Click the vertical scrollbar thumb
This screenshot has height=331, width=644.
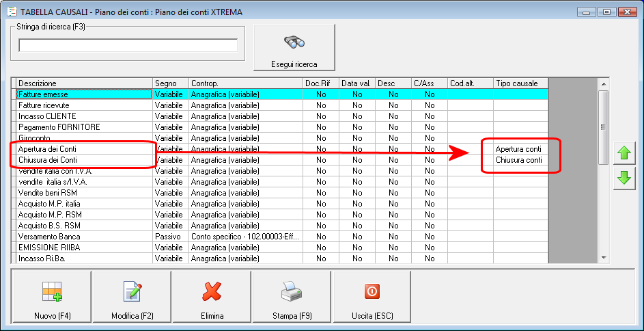point(603,127)
